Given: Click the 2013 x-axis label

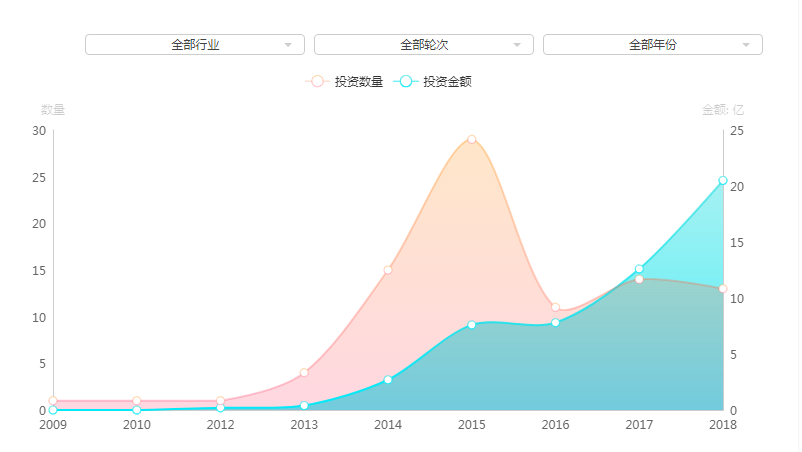Looking at the screenshot, I should pyautogui.click(x=304, y=425).
